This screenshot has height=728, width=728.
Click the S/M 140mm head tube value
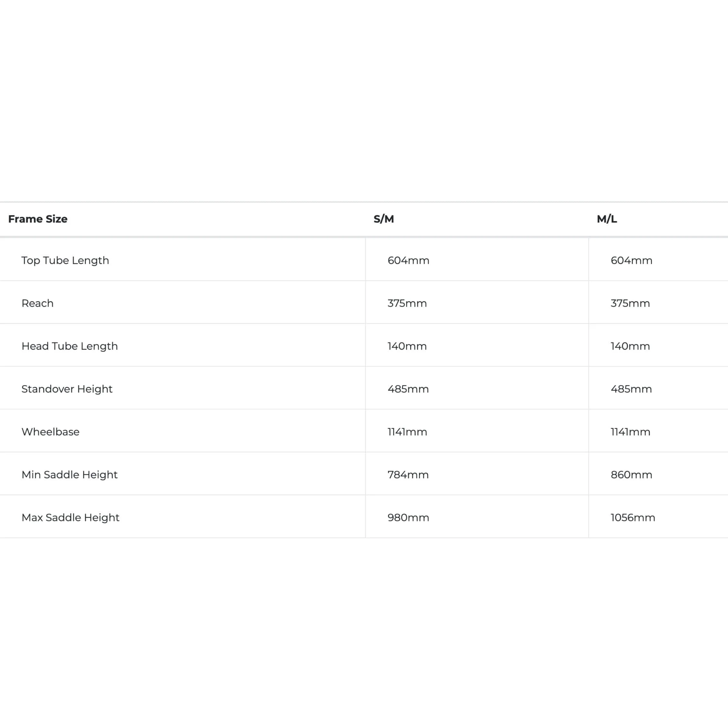click(407, 346)
